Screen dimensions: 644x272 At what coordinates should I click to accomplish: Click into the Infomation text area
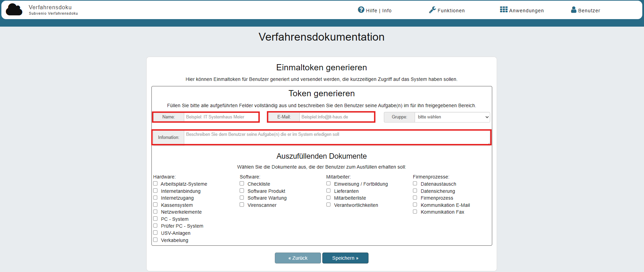337,138
